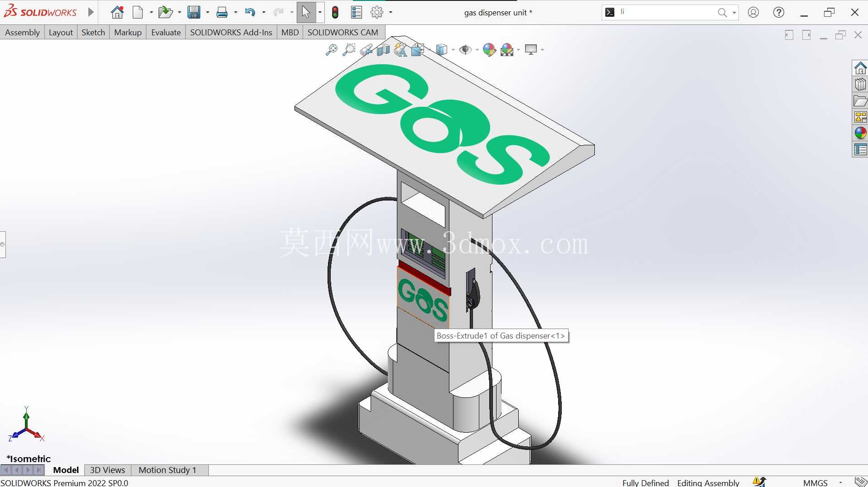The width and height of the screenshot is (868, 487).
Task: Open the Design Library task pane tab
Action: [x=860, y=85]
